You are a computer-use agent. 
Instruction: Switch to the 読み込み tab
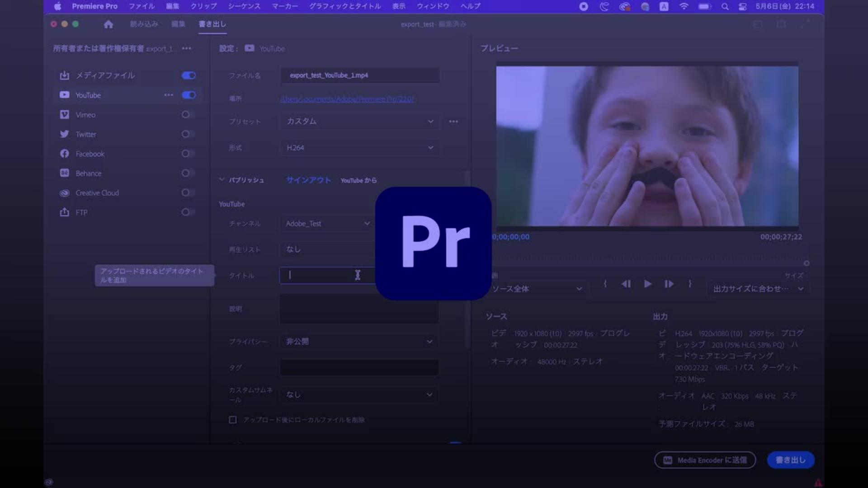[x=144, y=24]
